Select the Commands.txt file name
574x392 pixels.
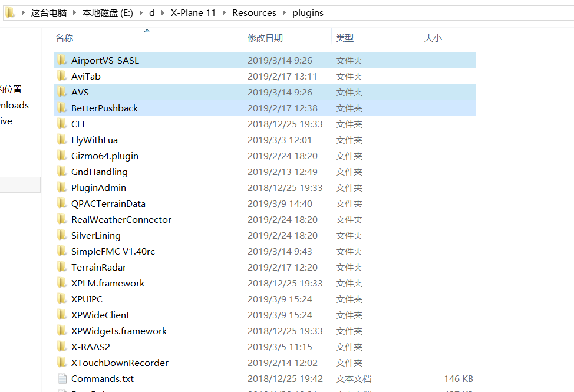[x=103, y=378]
